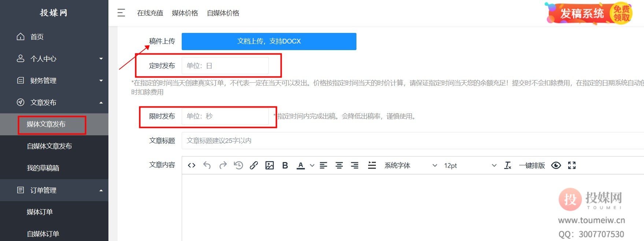The width and height of the screenshot is (644, 241).
Task: Click the 一键排版 auto-format button
Action: (x=532, y=166)
